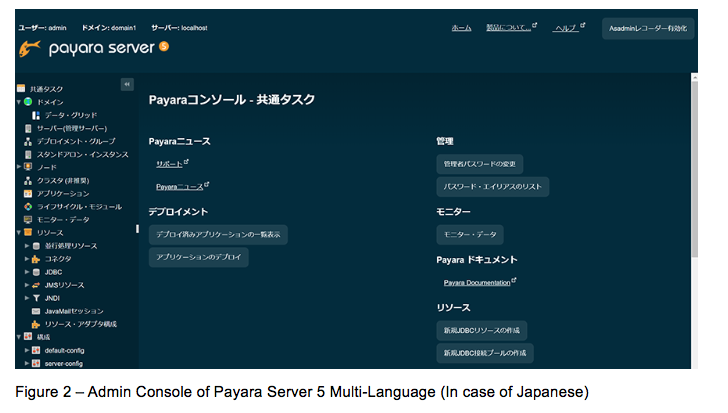Click the JavaMailセッション envelope icon
The image size is (728, 413).
[36, 311]
